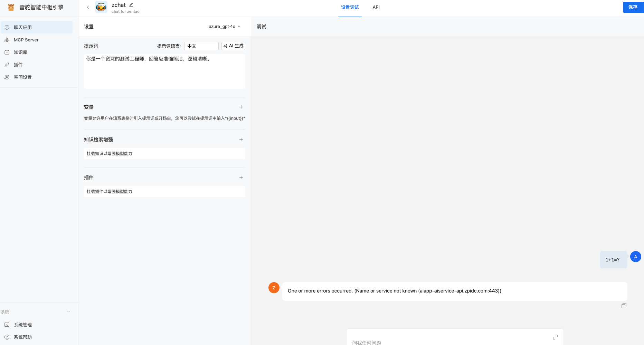The image size is (644, 345).
Task: Click the 知识库 sidebar icon
Action: click(x=7, y=52)
